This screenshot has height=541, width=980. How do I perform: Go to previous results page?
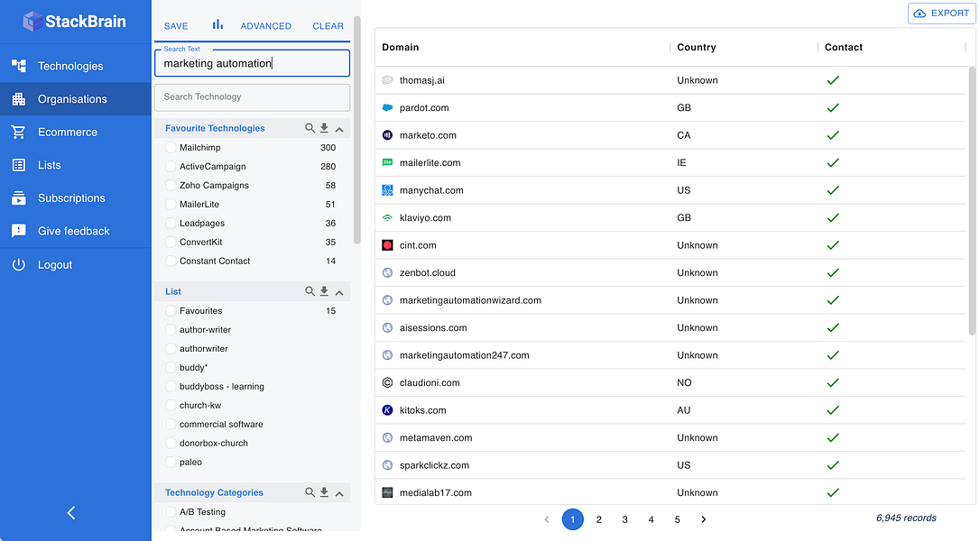pos(547,519)
